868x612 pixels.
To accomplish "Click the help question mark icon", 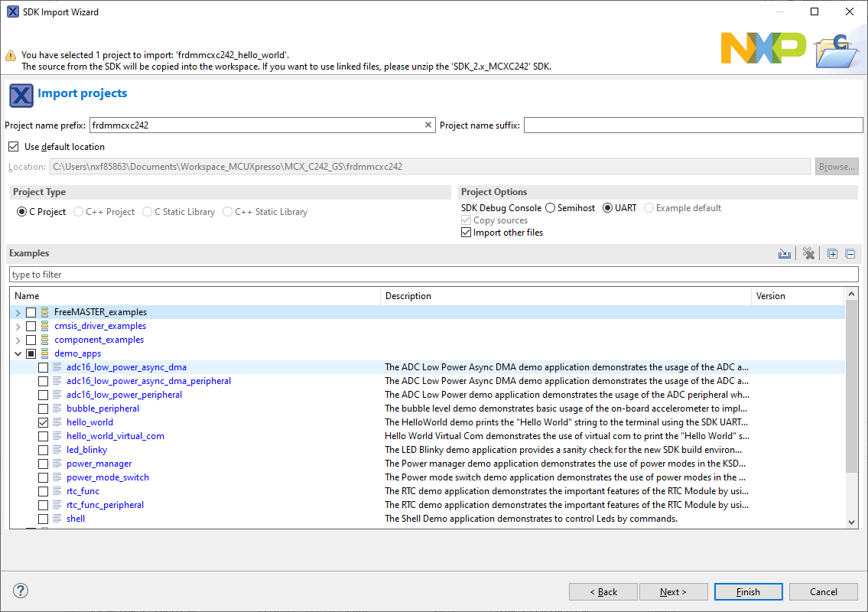I will 21,591.
